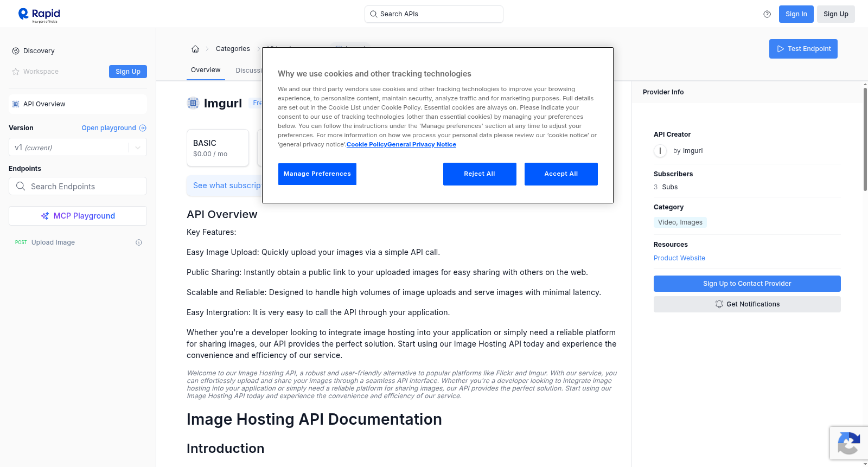Open the MCP Playground button
This screenshot has width=868, height=467.
tap(78, 216)
